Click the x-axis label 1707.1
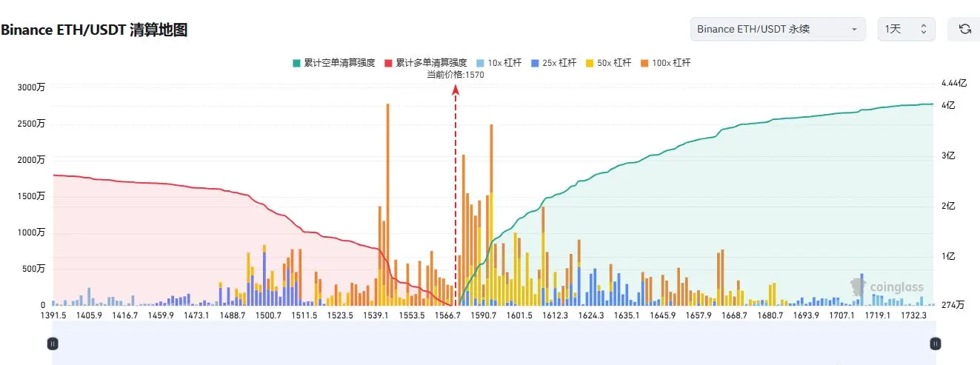 pyautogui.click(x=841, y=315)
